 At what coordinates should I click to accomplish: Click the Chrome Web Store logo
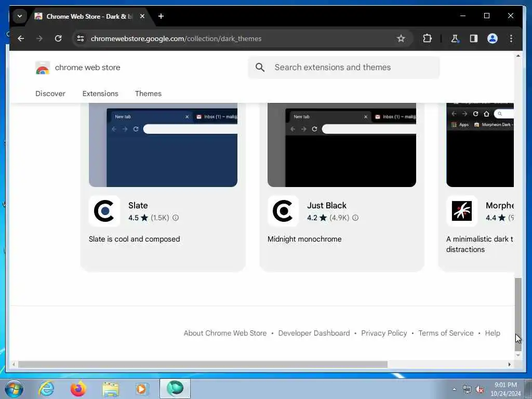click(x=43, y=68)
